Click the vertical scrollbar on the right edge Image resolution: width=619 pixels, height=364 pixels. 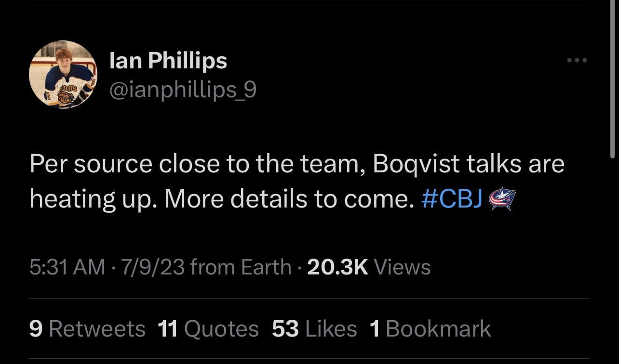tap(613, 82)
